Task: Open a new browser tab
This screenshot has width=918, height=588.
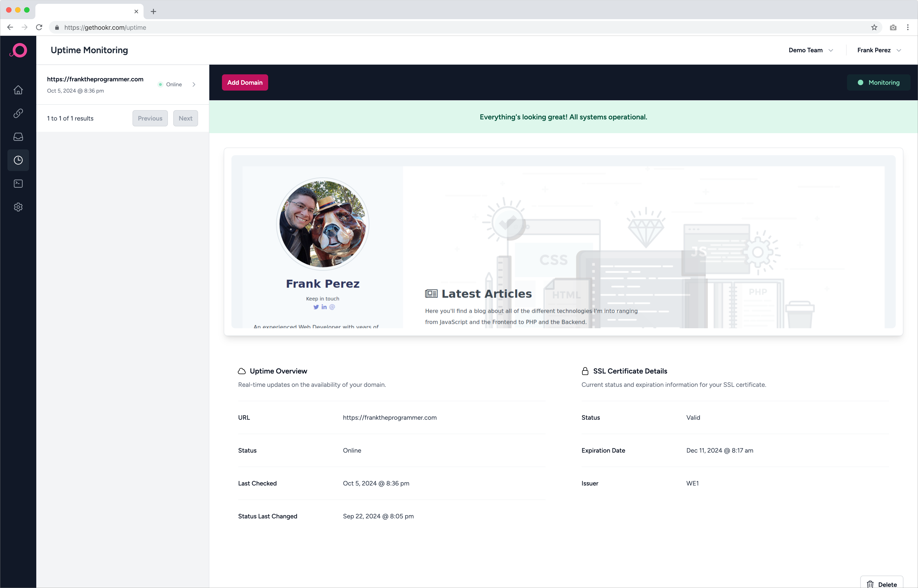Action: click(153, 11)
